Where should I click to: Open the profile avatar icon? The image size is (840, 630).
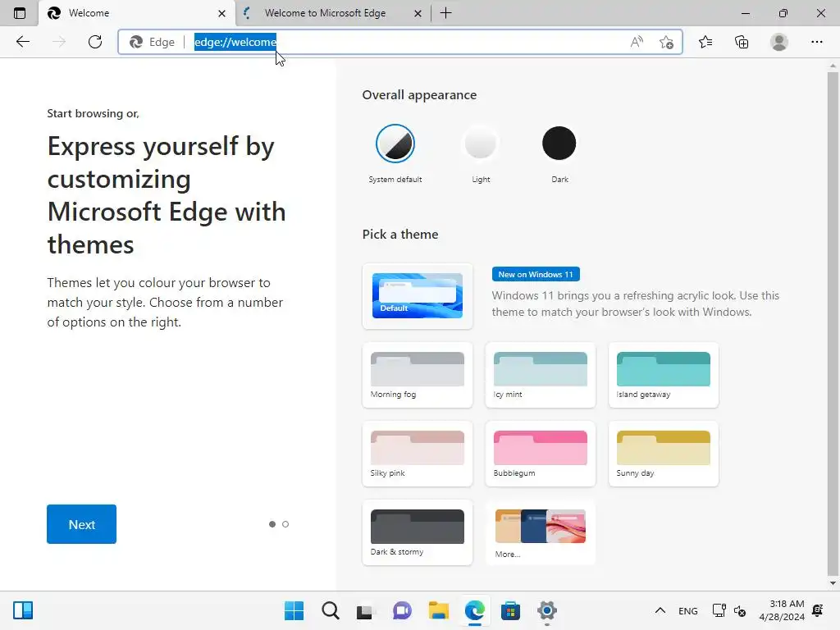(x=779, y=42)
